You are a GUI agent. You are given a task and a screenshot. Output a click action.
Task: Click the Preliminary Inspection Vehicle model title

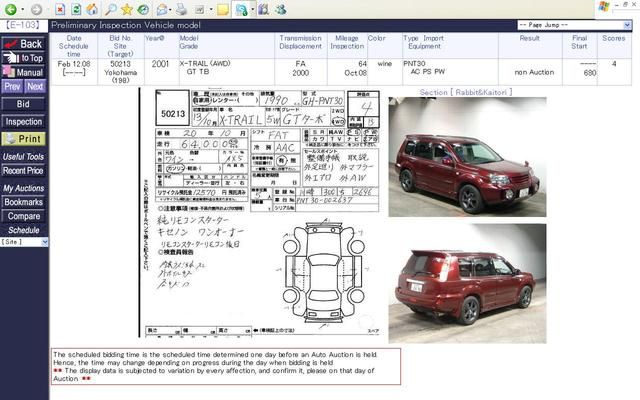click(x=126, y=25)
